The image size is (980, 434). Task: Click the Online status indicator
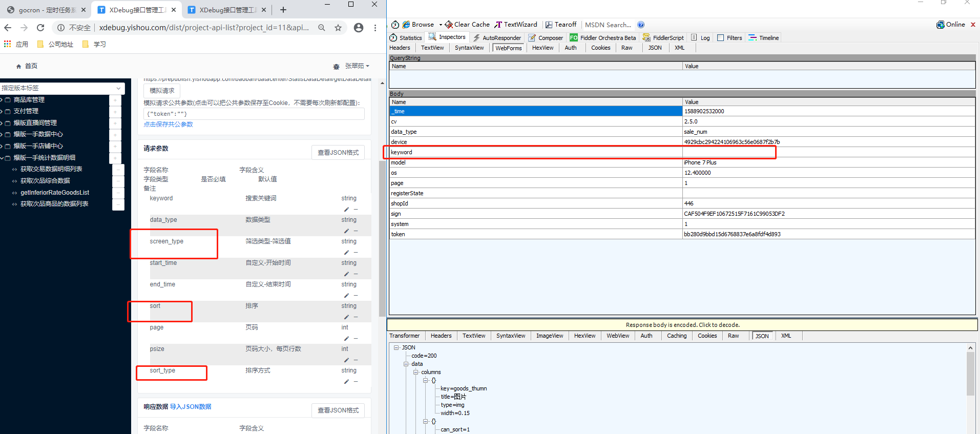(x=951, y=25)
